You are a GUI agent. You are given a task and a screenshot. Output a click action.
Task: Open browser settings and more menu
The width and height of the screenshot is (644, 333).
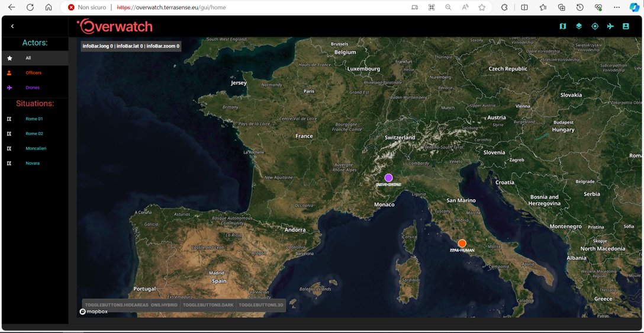coord(617,8)
